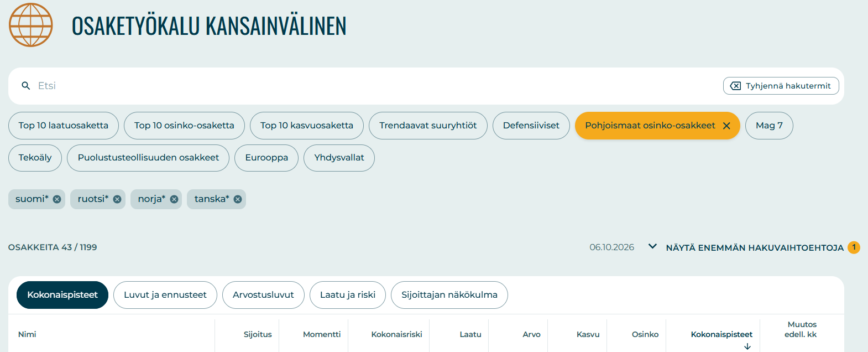Click the globe logo icon

coord(31,25)
